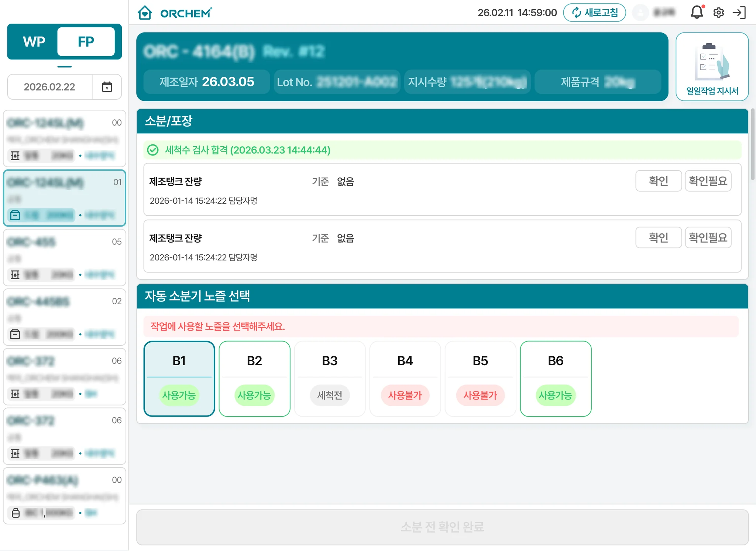
Task: Click the logout arrow icon
Action: point(739,13)
